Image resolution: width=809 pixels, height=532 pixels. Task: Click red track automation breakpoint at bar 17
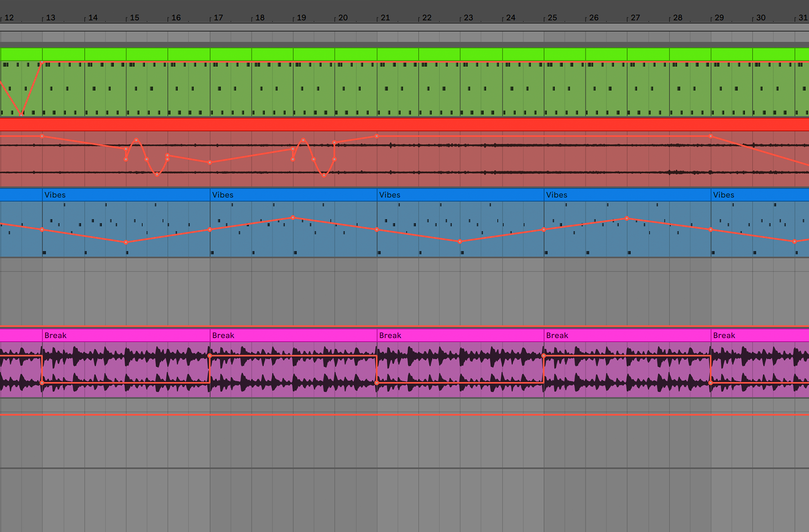tap(210, 163)
